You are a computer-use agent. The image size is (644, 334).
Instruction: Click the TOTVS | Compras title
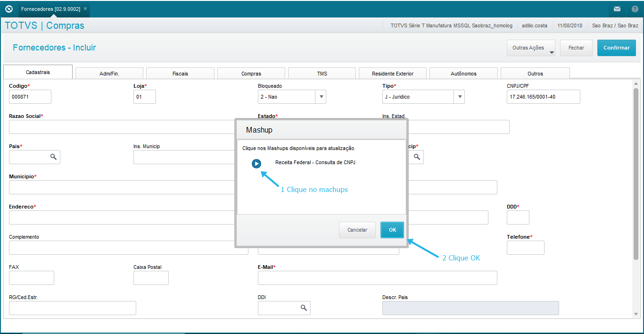point(44,25)
